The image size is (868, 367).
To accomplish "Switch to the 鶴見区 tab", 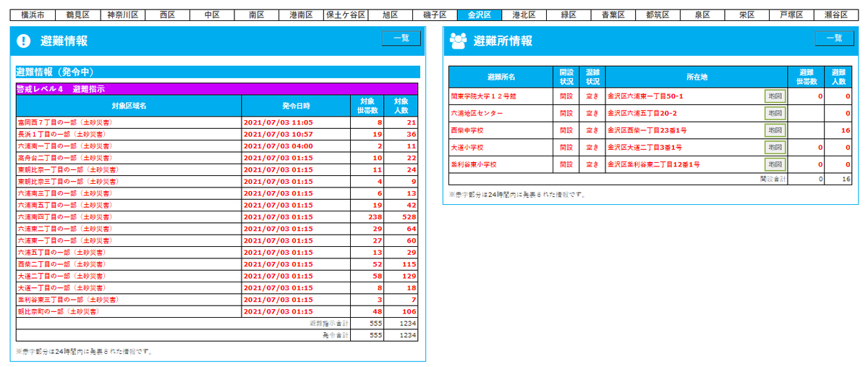I will (77, 14).
